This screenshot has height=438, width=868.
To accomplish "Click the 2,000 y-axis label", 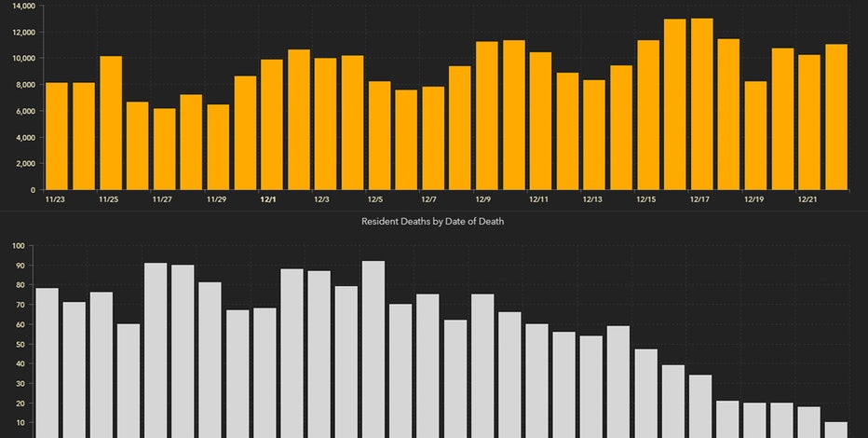I will point(25,163).
